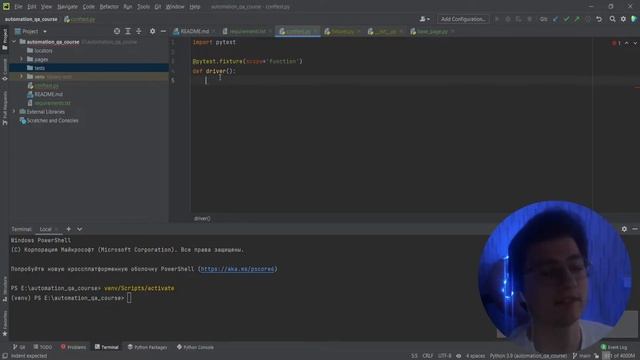Toggle the Structure side tab

(x=4, y=289)
